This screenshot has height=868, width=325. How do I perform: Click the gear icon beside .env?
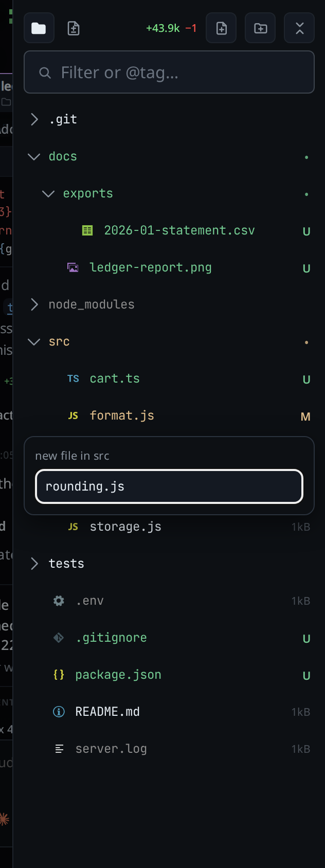point(59,601)
